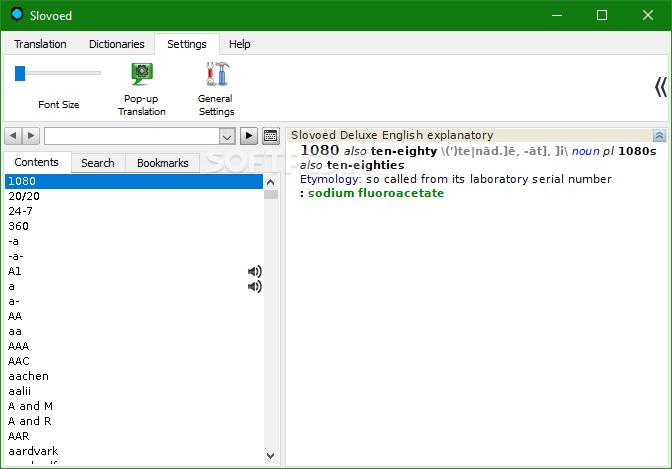Select the AAC entry
The width and height of the screenshot is (672, 469).
click(x=134, y=361)
